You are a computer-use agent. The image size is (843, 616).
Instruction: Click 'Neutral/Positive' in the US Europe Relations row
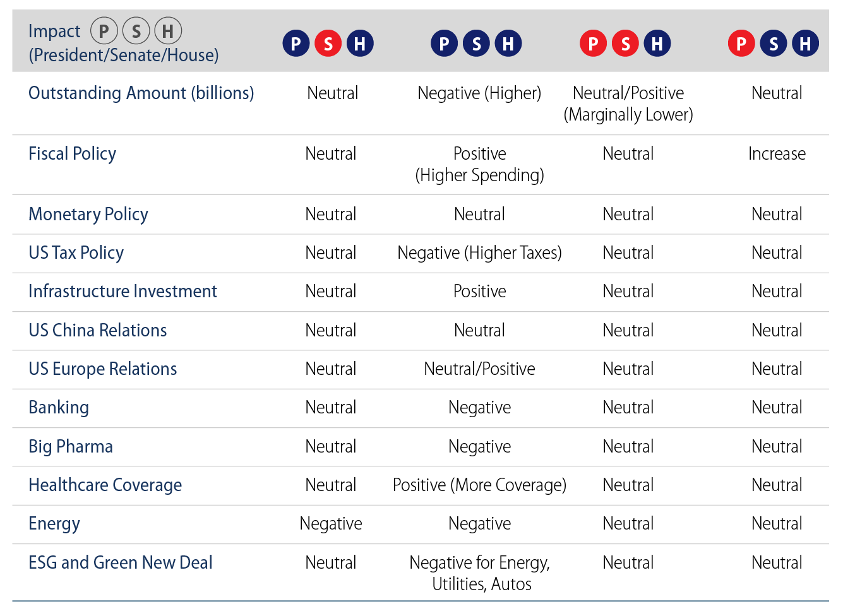[x=480, y=369]
